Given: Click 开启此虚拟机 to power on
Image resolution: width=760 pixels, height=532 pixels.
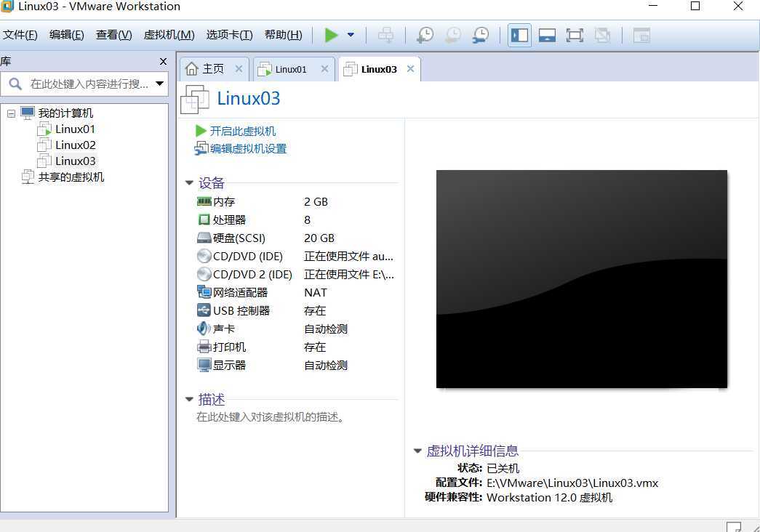Looking at the screenshot, I should click(242, 131).
